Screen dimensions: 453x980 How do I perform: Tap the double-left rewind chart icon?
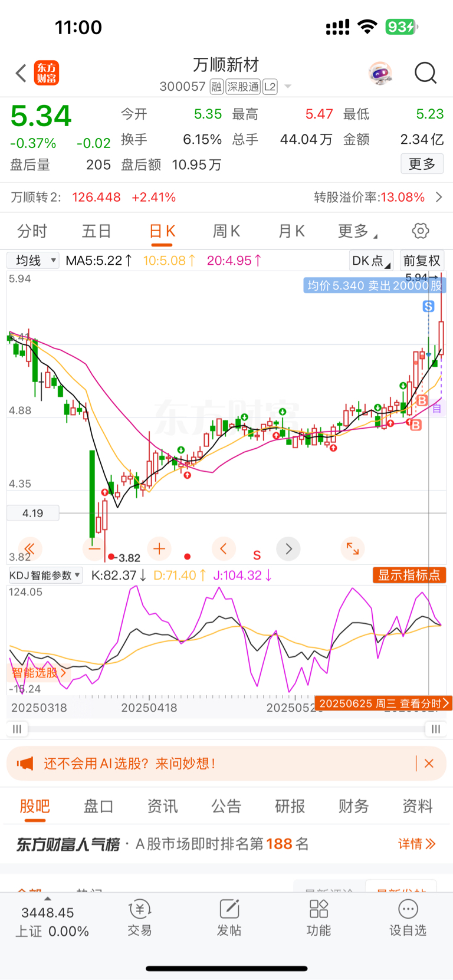[x=29, y=550]
